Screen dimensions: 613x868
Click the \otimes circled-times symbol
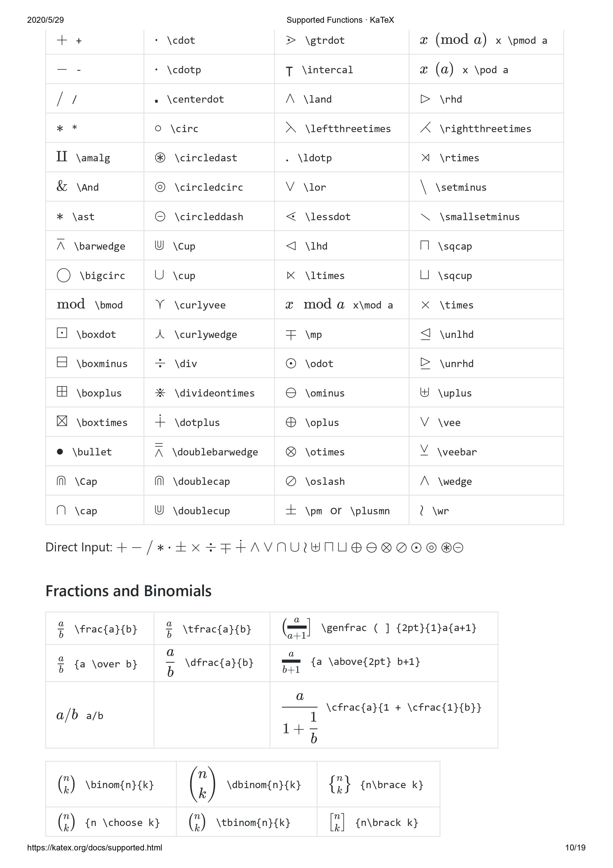(291, 452)
